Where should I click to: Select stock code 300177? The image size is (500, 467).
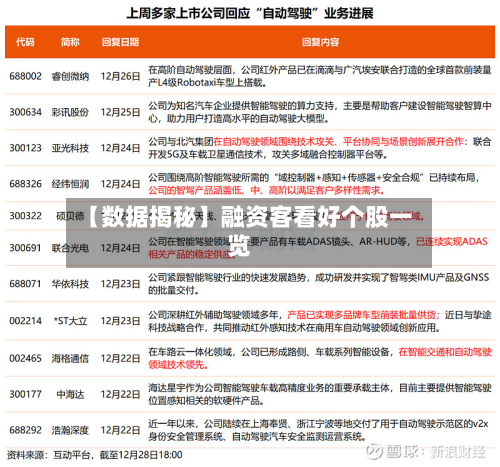tap(26, 394)
